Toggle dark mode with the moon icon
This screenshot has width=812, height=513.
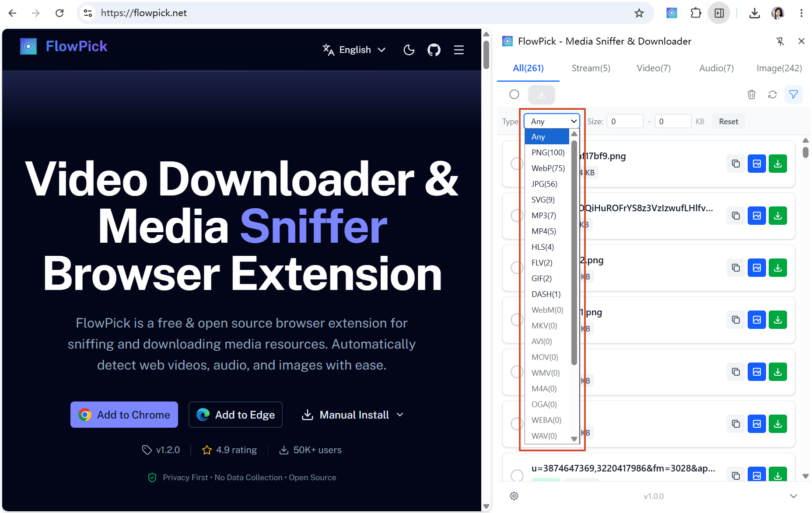click(x=409, y=50)
